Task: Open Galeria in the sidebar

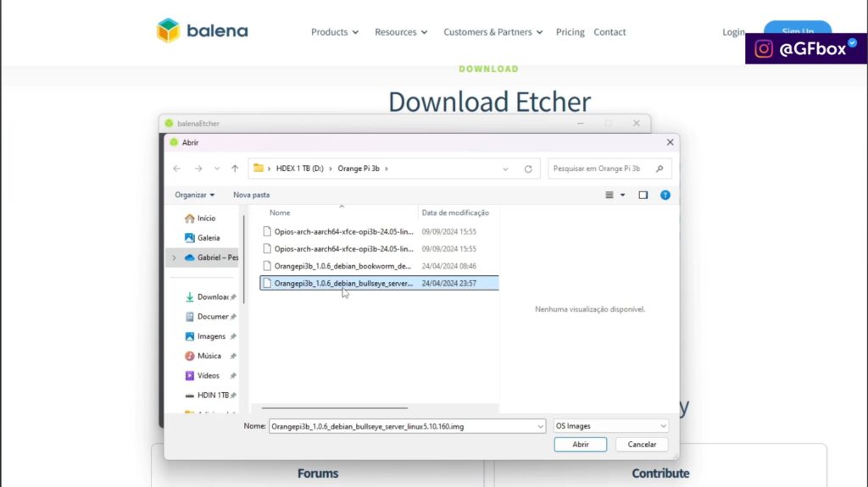Action: tap(203, 238)
